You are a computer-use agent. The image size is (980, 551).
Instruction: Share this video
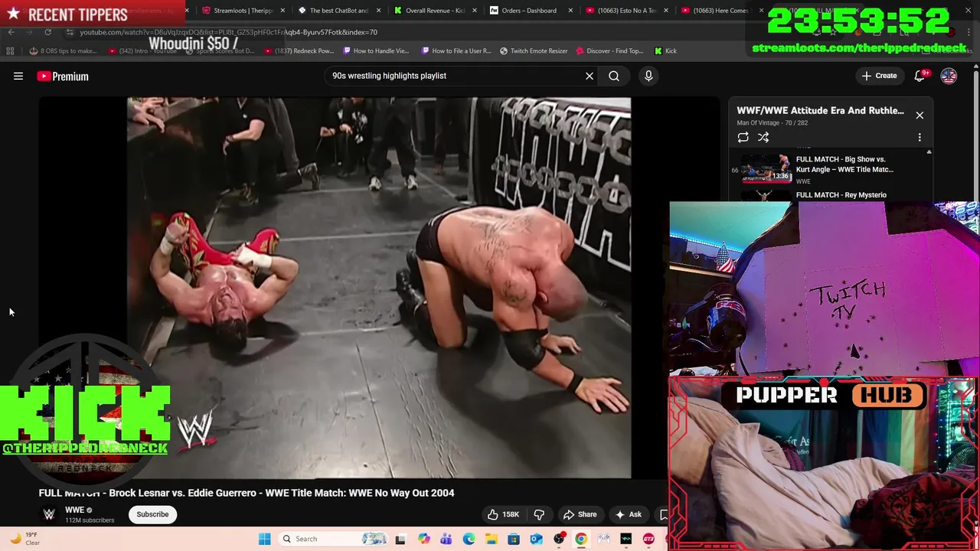[x=580, y=514]
